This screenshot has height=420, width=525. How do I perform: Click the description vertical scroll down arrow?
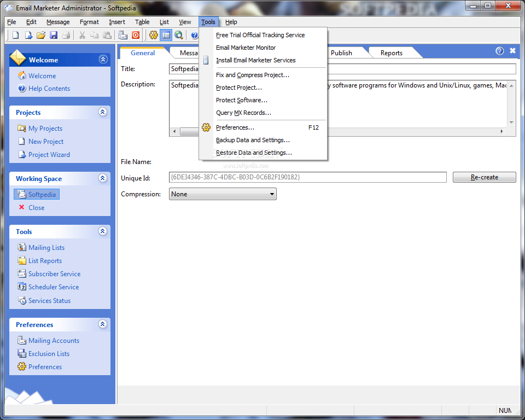pyautogui.click(x=511, y=122)
